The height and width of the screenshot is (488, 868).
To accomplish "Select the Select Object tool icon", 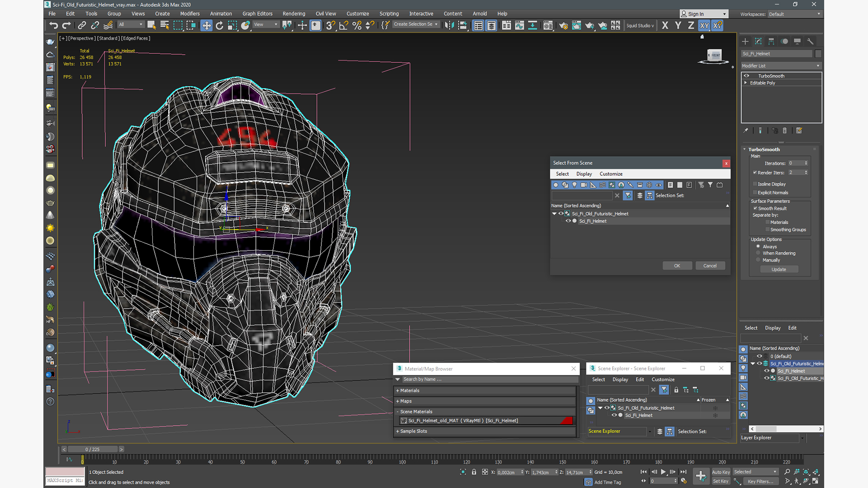I will [x=151, y=25].
